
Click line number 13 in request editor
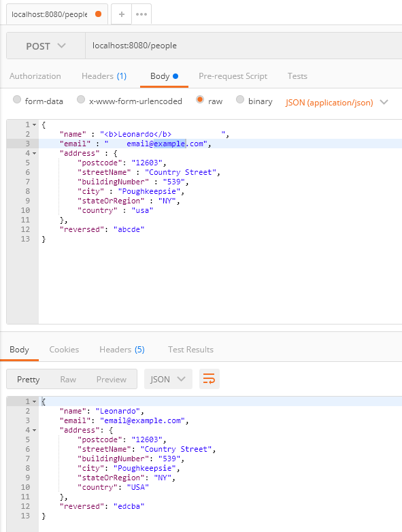tap(25, 239)
